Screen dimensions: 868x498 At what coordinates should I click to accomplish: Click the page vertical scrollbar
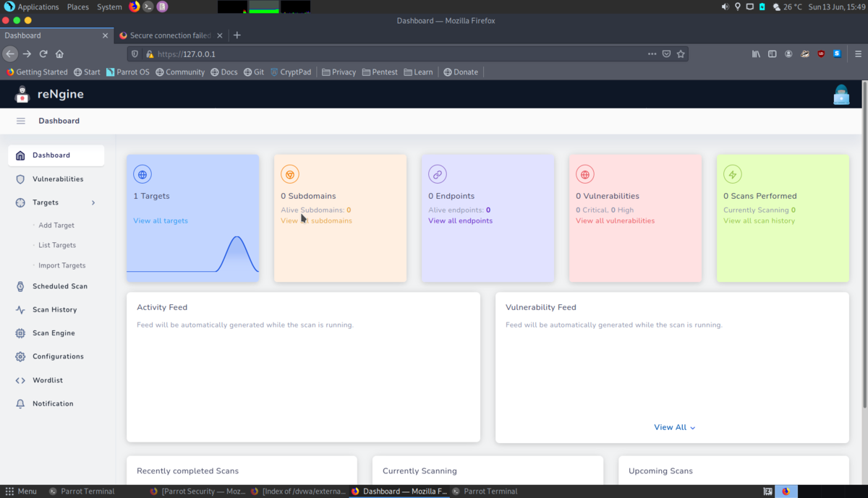tap(864, 246)
